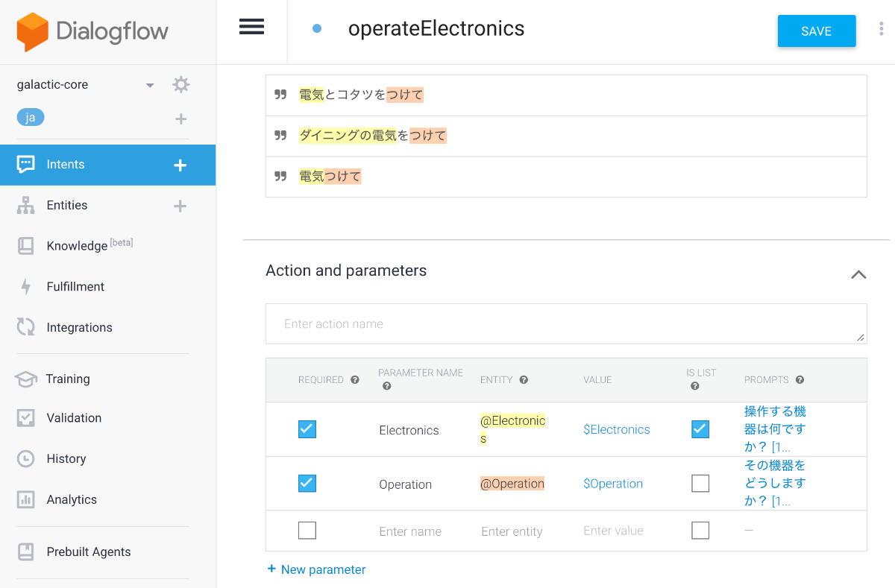Click the Dialogflow logo

tap(92, 32)
